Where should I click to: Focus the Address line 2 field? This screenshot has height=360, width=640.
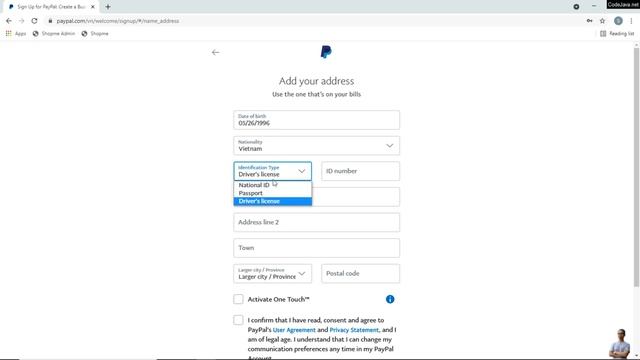316,222
